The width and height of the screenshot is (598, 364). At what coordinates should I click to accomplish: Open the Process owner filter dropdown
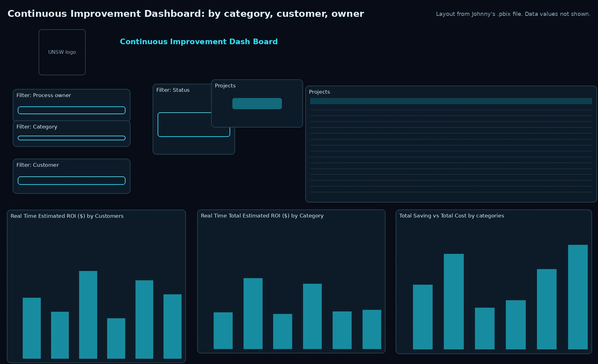click(72, 110)
